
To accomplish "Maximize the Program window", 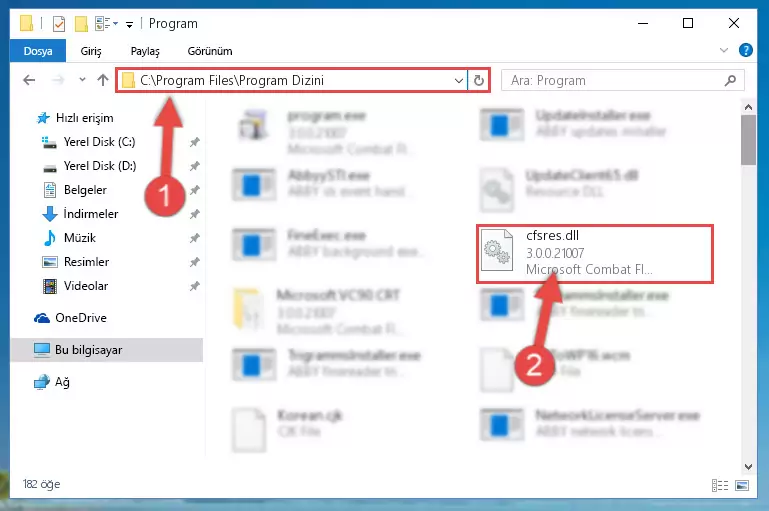I will click(688, 23).
